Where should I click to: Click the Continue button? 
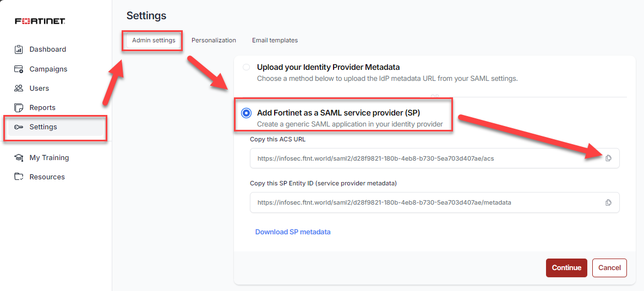tap(566, 267)
